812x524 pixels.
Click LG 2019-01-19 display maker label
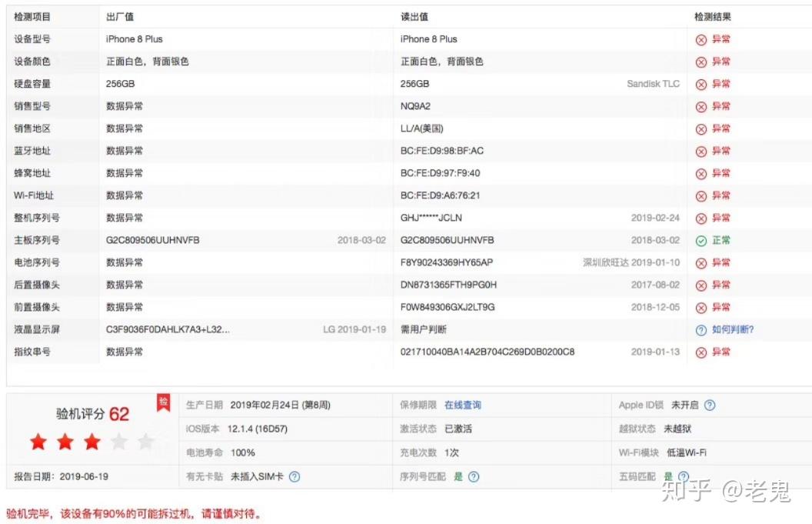354,329
